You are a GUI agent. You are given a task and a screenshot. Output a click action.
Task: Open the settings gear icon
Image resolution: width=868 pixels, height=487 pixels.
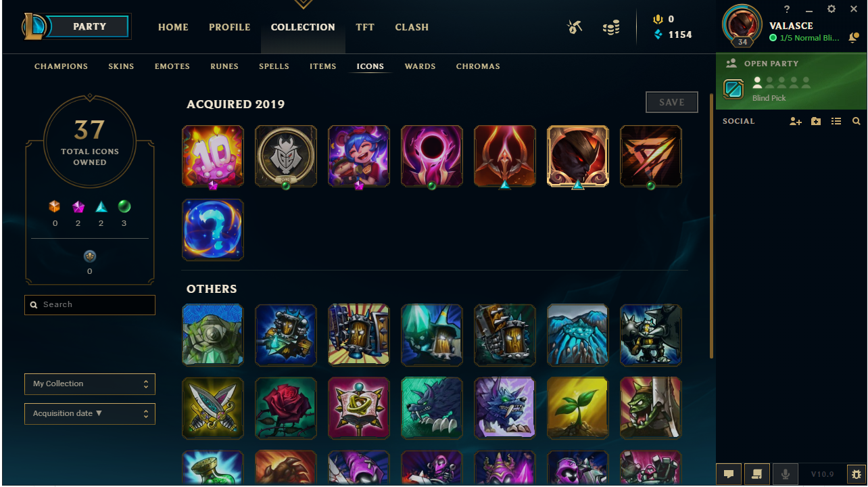[831, 9]
